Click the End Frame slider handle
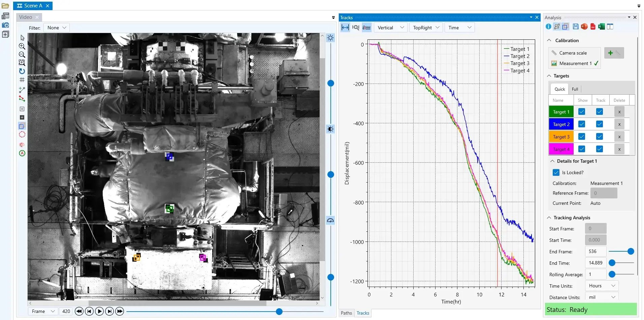The image size is (644, 320). (x=631, y=252)
